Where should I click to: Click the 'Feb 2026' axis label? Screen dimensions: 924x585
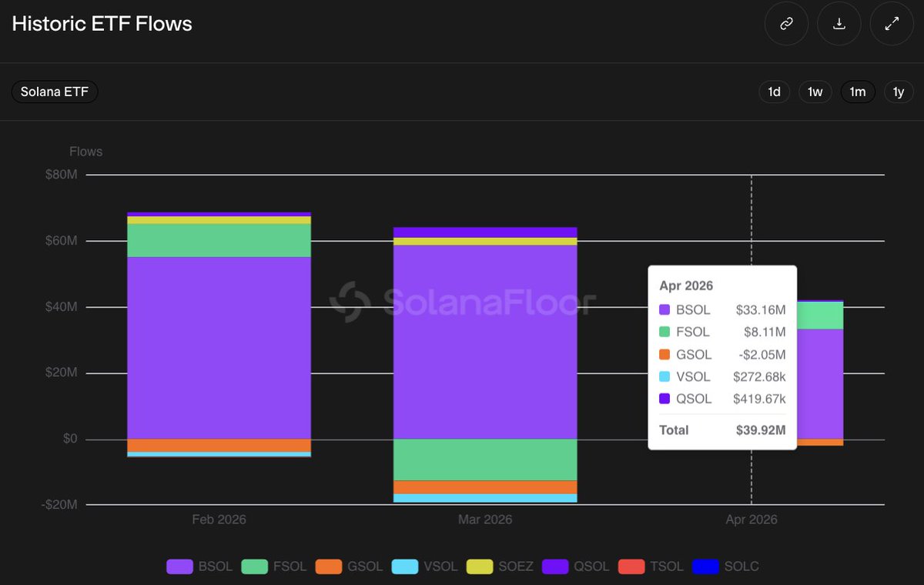tap(219, 520)
